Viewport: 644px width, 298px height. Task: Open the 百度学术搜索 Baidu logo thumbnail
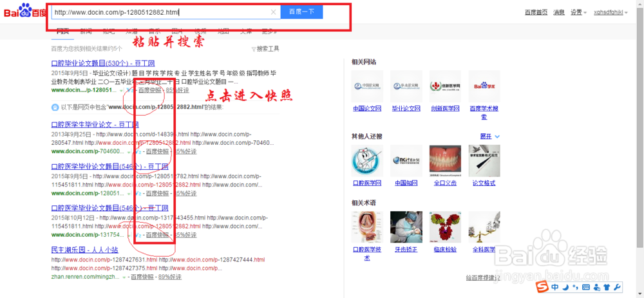484,86
